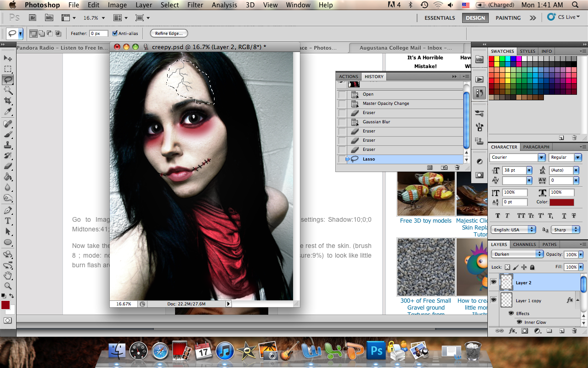Switch to the Paragraph tab
Screen dimensions: 588x368
pyautogui.click(x=536, y=147)
